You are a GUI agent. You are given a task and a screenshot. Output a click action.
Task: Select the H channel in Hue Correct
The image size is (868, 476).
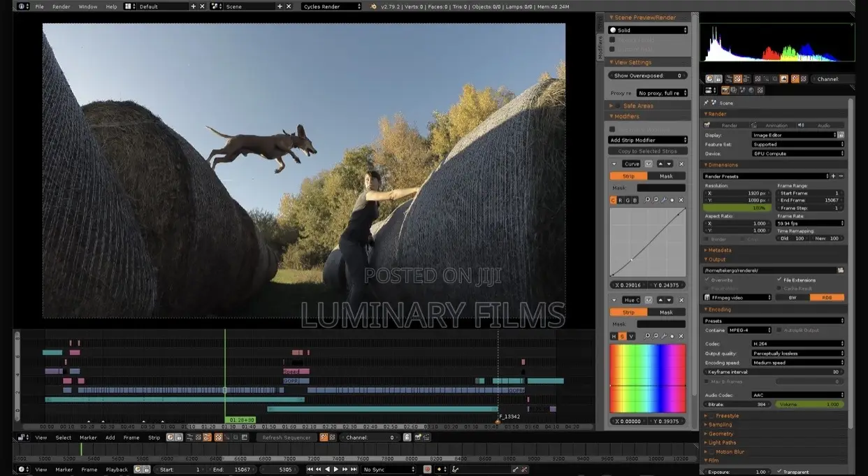tap(614, 336)
